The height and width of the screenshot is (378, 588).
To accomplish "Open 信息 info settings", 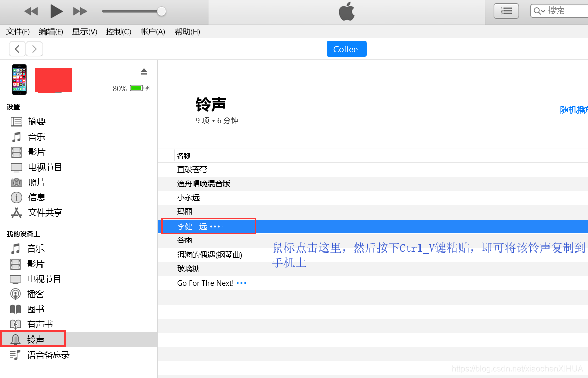I will click(x=37, y=197).
